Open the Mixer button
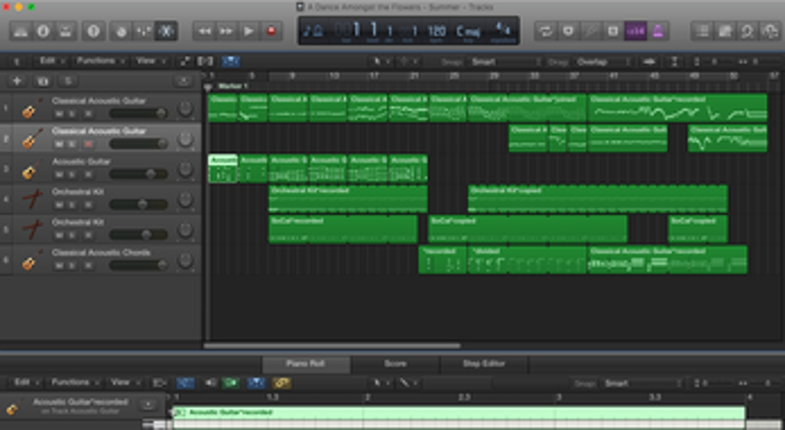The width and height of the screenshot is (785, 430). [143, 32]
